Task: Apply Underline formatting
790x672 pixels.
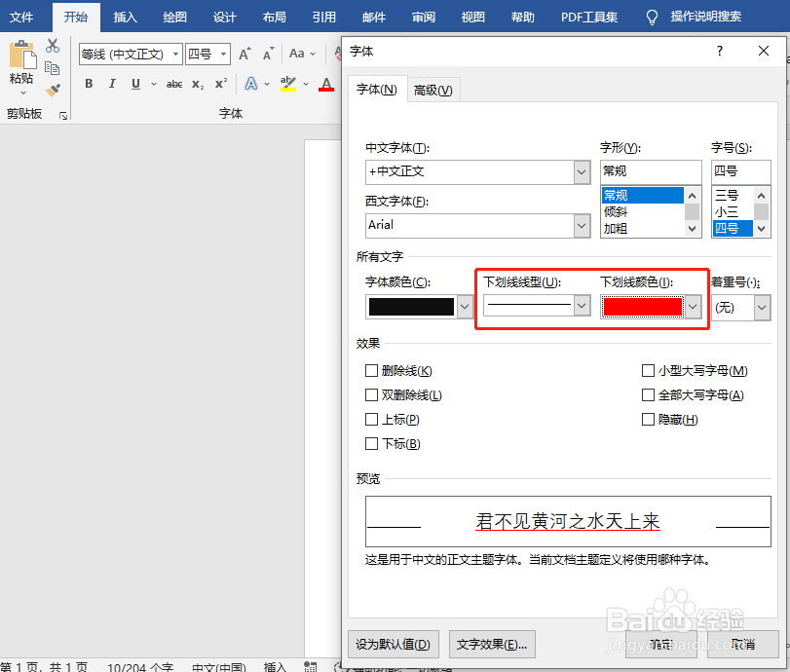Action: [x=135, y=84]
